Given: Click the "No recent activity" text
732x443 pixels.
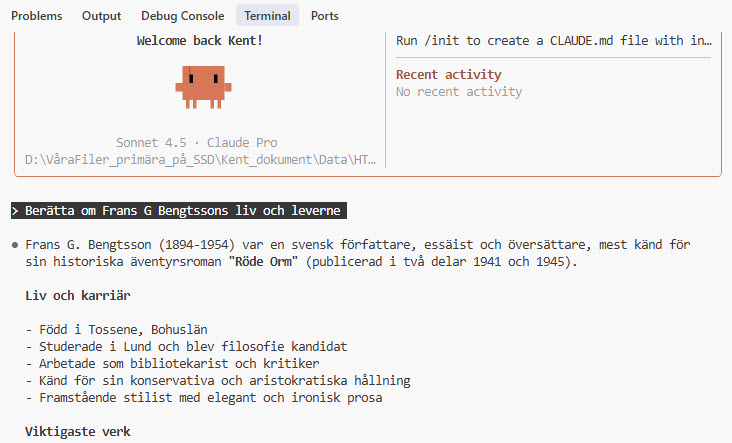Looking at the screenshot, I should coord(459,91).
